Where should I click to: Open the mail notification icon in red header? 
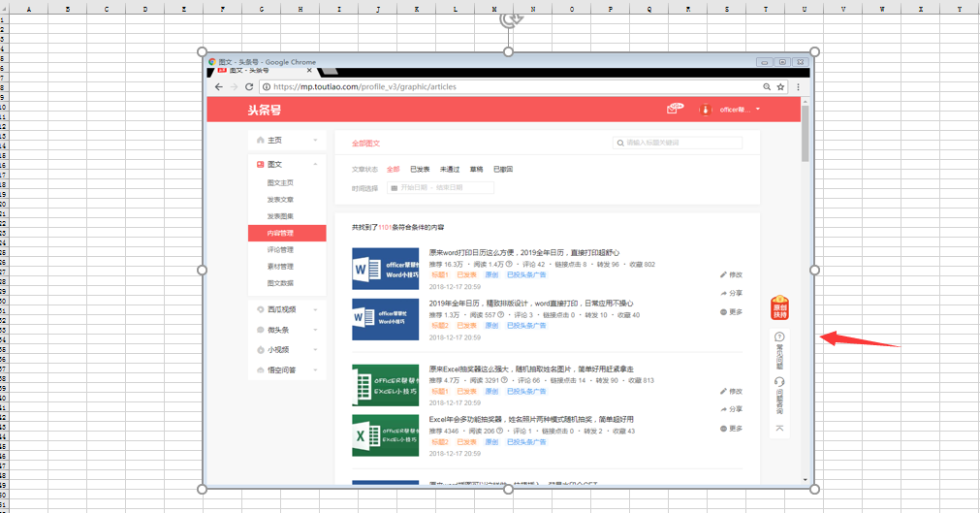tap(675, 109)
